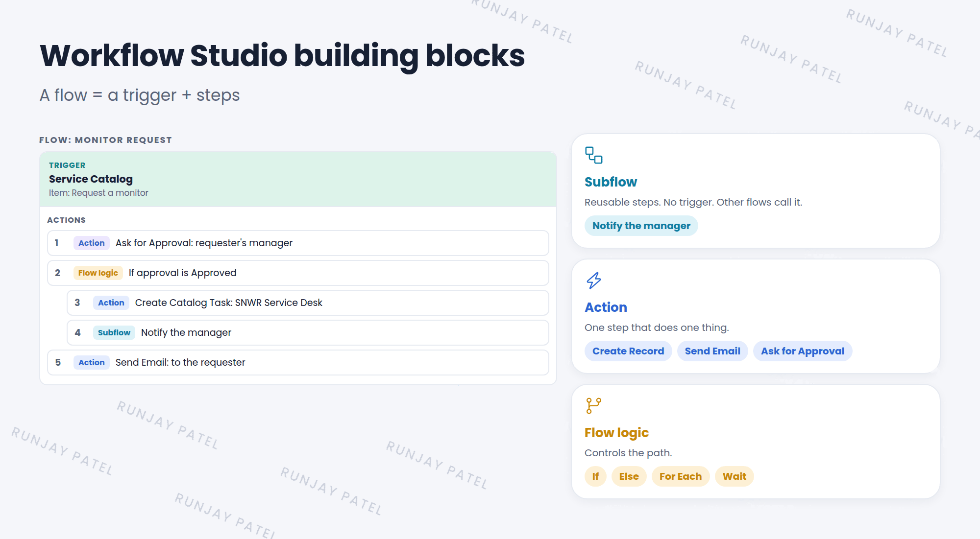Click the 'Send Email' action chip
The image size is (980, 539).
(712, 351)
